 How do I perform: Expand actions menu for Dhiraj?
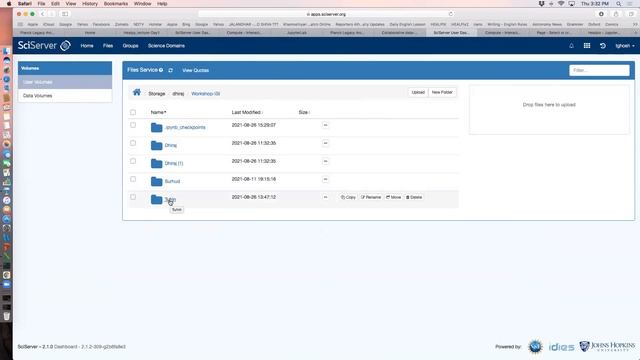click(325, 143)
